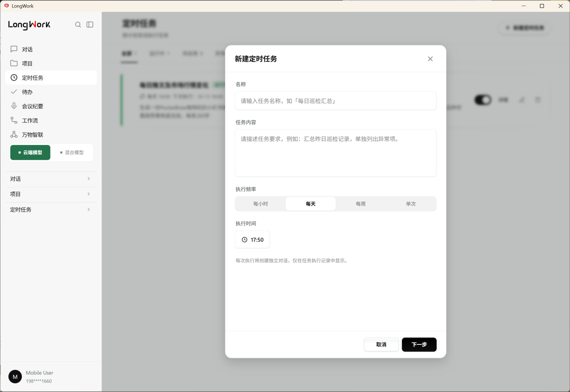Click the 任务内容 description text area

pyautogui.click(x=336, y=153)
